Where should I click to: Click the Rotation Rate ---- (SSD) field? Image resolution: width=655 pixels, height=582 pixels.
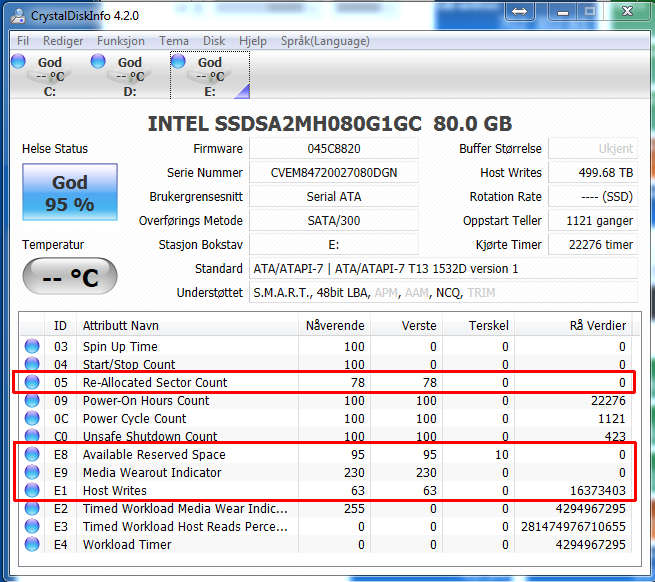coord(593,196)
